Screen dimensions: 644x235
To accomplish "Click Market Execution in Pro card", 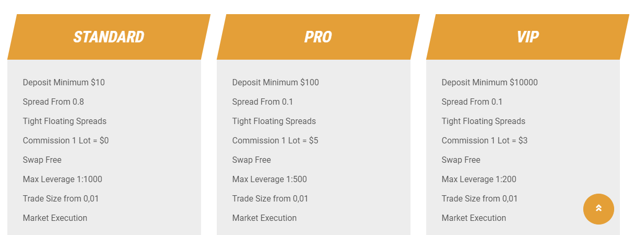I will click(x=264, y=218).
